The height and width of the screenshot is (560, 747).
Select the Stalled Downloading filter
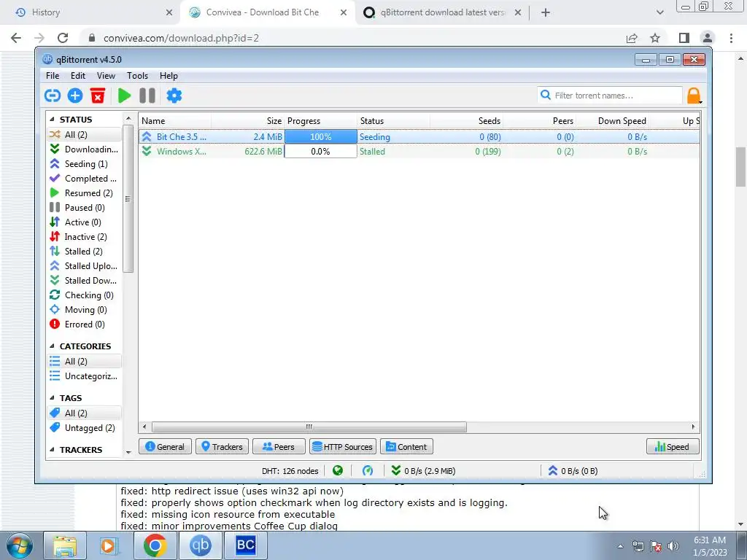click(85, 281)
